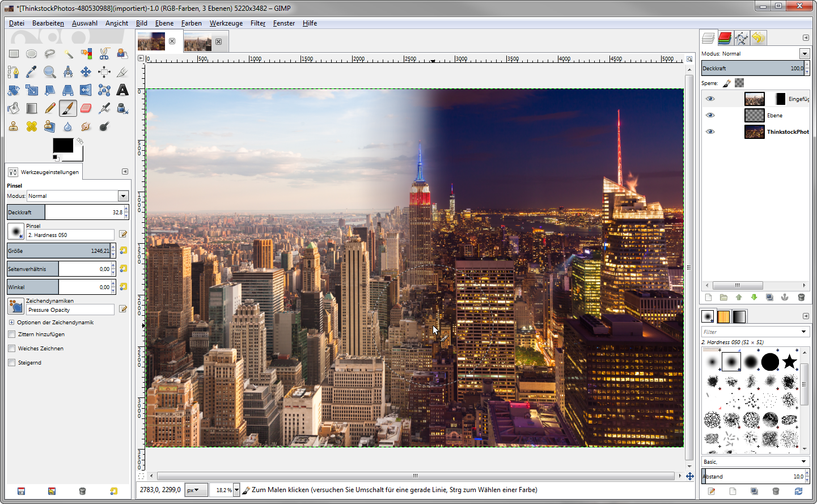Viewport: 817px width, 504px height.
Task: Click the black foreground color swatch
Action: coord(62,145)
